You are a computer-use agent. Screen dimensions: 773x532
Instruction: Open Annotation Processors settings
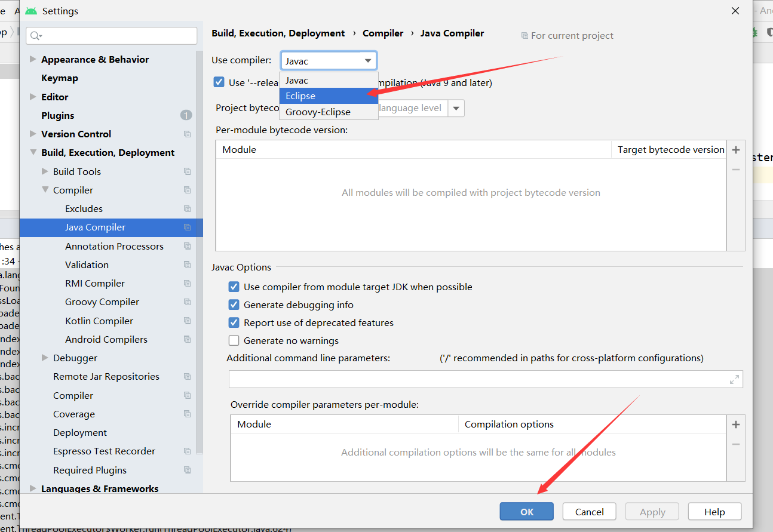(x=114, y=246)
